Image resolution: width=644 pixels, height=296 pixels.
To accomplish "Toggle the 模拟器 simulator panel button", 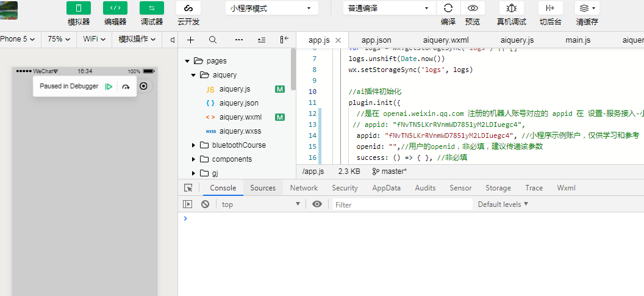I will click(79, 8).
